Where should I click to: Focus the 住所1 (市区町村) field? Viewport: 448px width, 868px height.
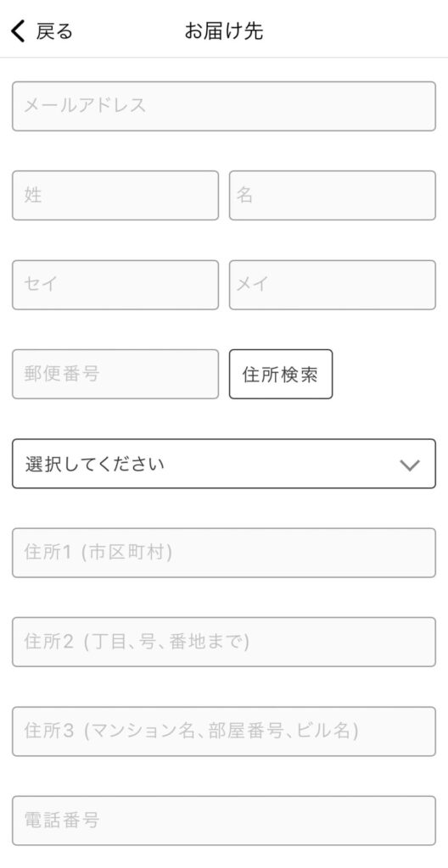[224, 553]
